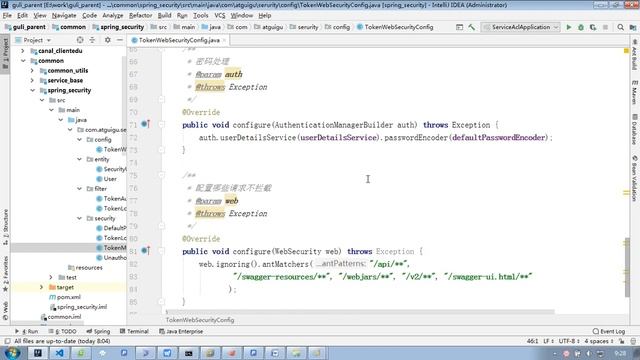Select User class in entity package
640x360 pixels.
107,179
